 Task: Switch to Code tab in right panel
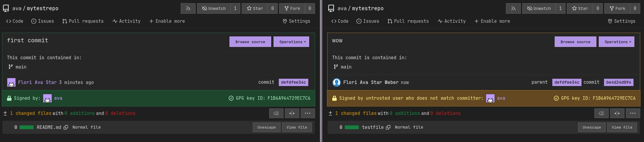coord(340,21)
